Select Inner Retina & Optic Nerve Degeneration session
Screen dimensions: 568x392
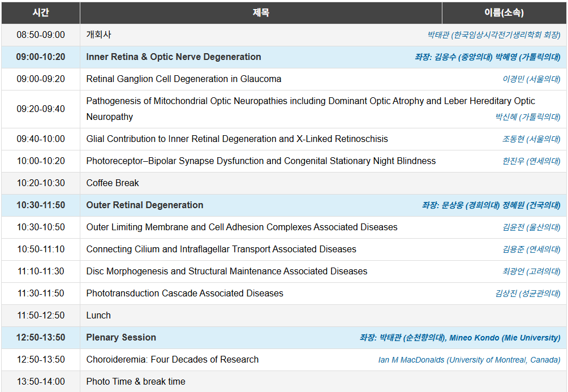(173, 57)
